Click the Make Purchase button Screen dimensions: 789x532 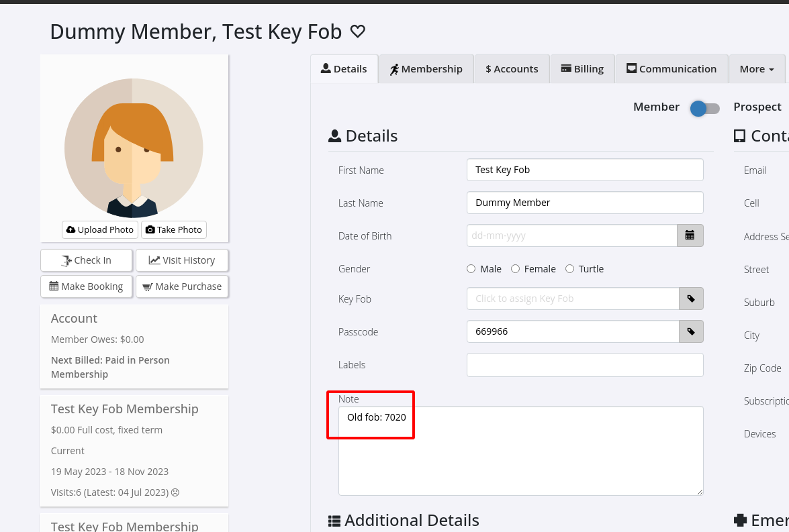[181, 286]
